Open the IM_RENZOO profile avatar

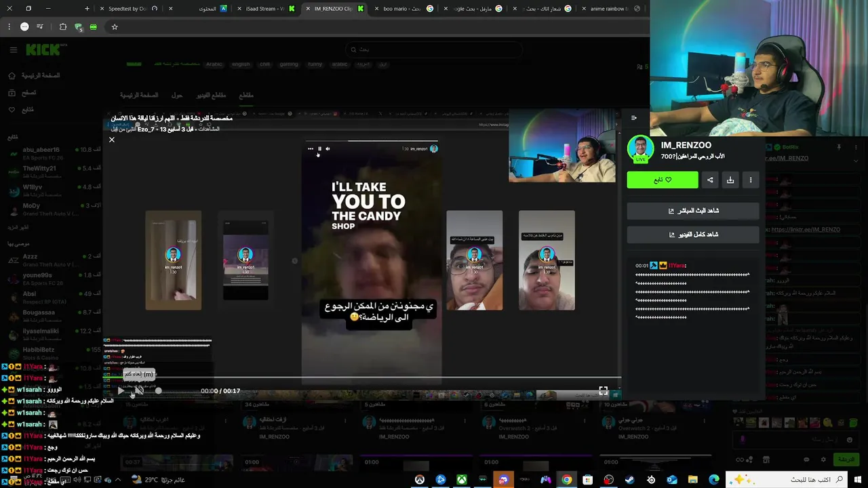coord(640,149)
